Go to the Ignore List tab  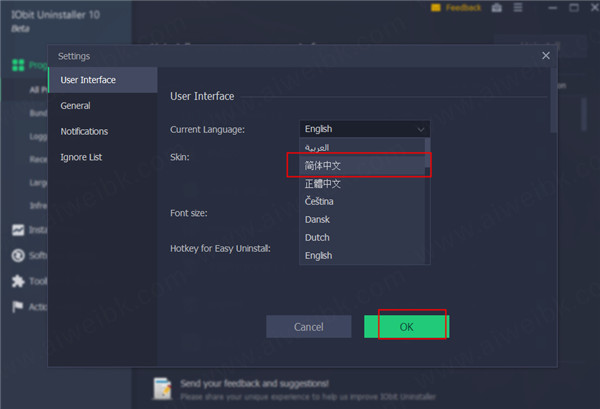coord(80,157)
